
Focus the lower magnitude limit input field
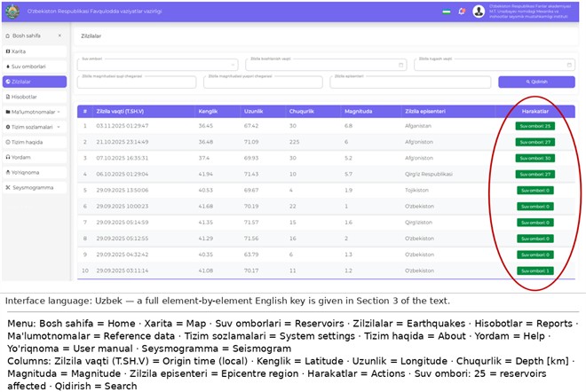[137, 82]
